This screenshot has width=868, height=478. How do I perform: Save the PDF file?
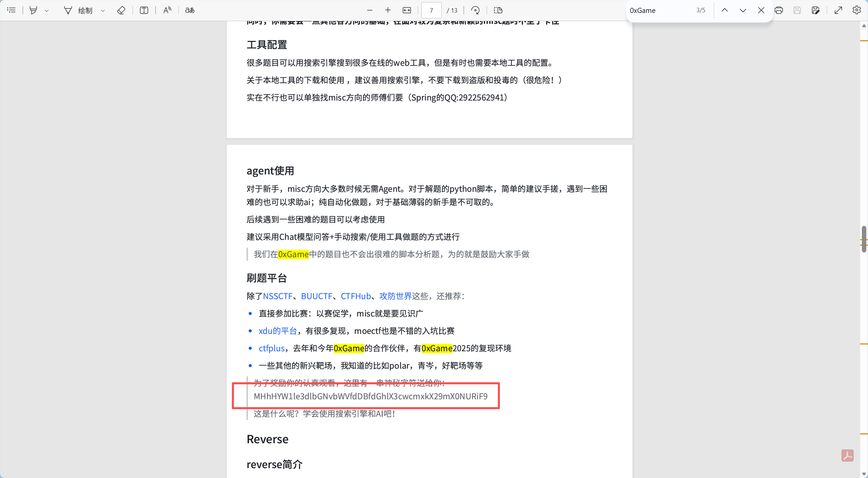click(797, 10)
